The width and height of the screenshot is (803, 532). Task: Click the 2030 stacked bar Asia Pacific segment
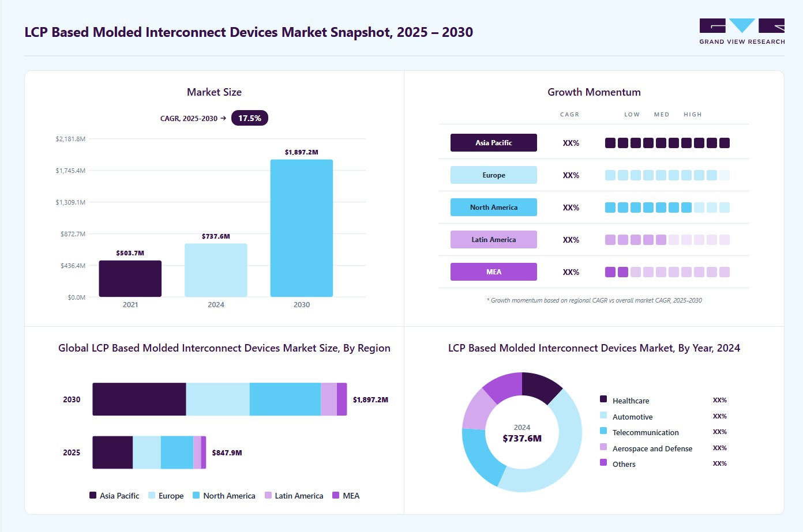[x=139, y=399]
